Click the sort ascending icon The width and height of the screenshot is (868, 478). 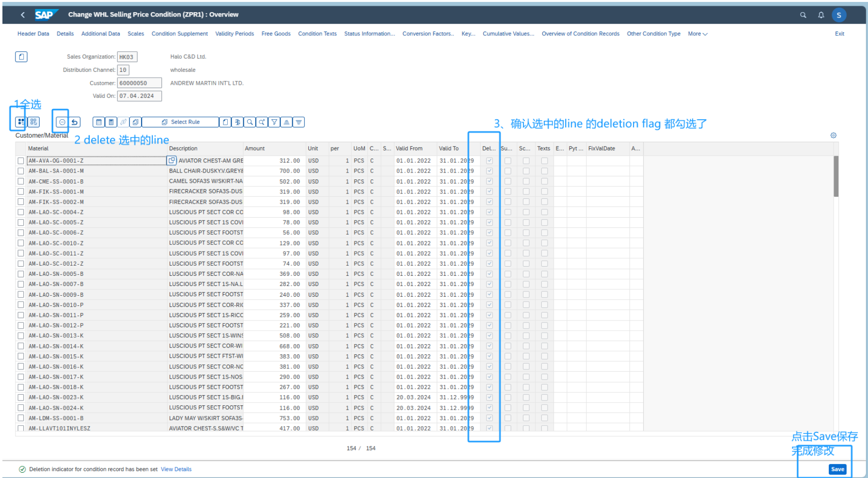286,122
